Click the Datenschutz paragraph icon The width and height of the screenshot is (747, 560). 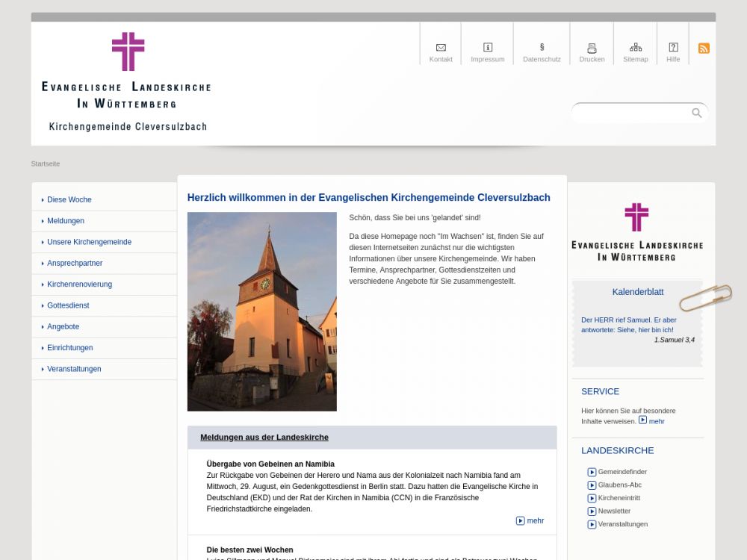pos(542,48)
